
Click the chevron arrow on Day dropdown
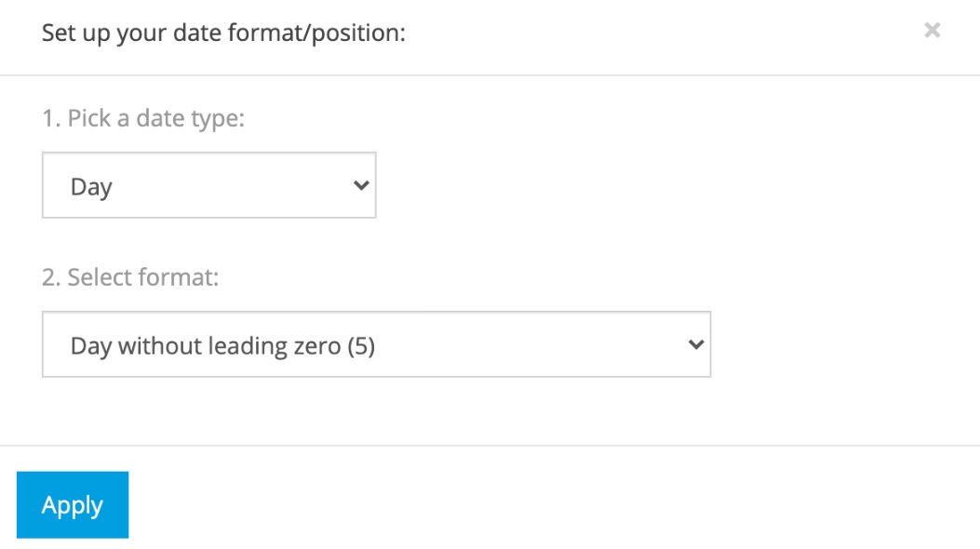click(x=361, y=185)
